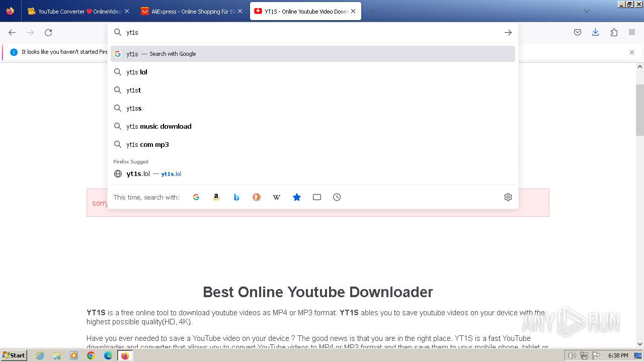Screen dimensions: 644x362
Task: Open File Explorer from taskbar
Action: [57, 355]
